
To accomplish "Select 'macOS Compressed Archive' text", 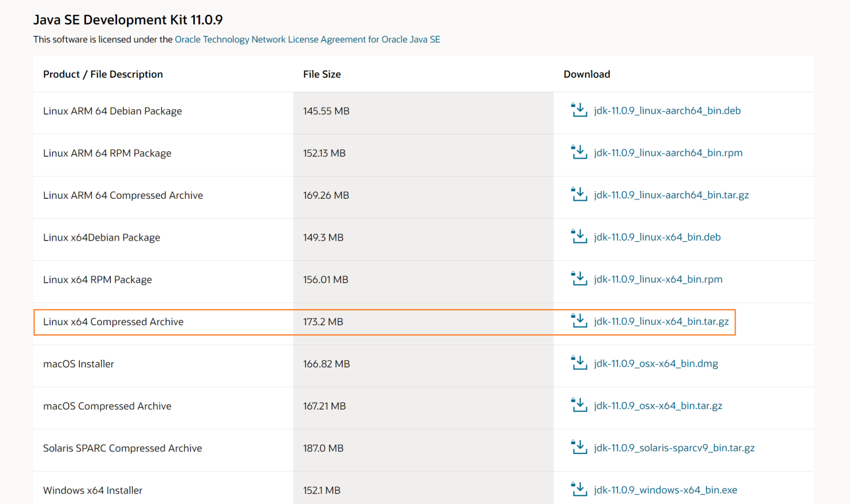I will (107, 406).
